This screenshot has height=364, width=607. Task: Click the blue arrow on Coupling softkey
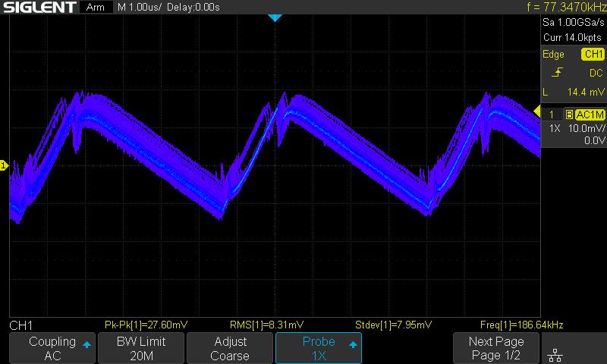pyautogui.click(x=86, y=344)
